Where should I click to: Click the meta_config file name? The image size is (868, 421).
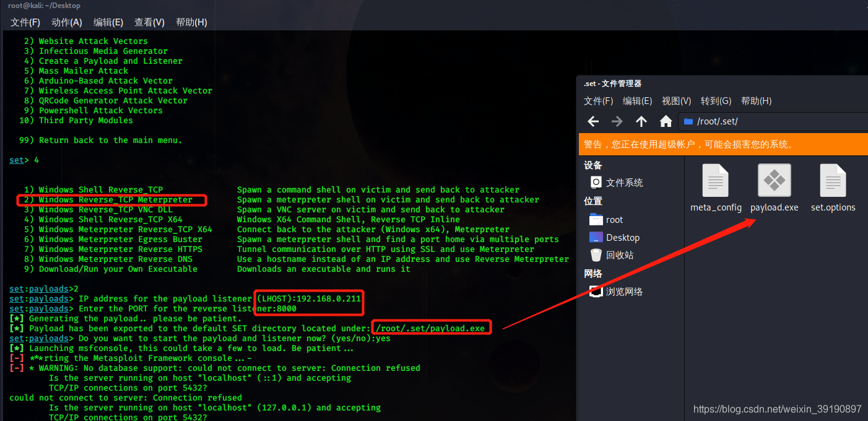tap(716, 207)
